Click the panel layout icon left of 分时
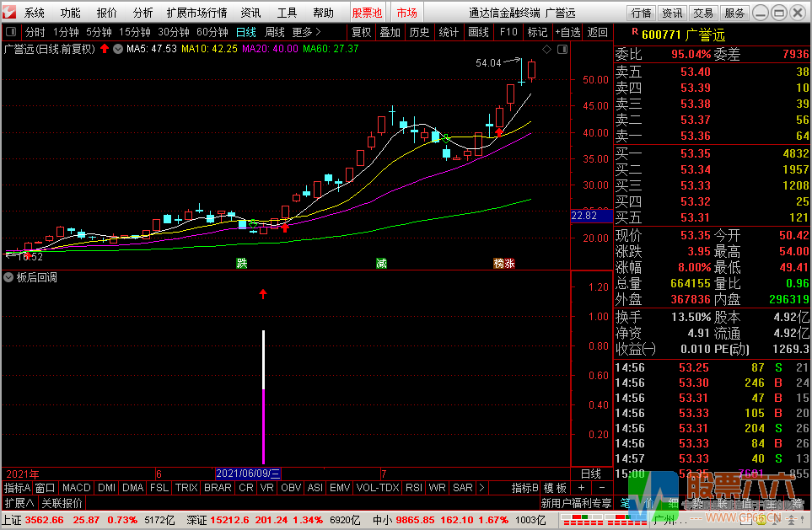 (x=11, y=32)
